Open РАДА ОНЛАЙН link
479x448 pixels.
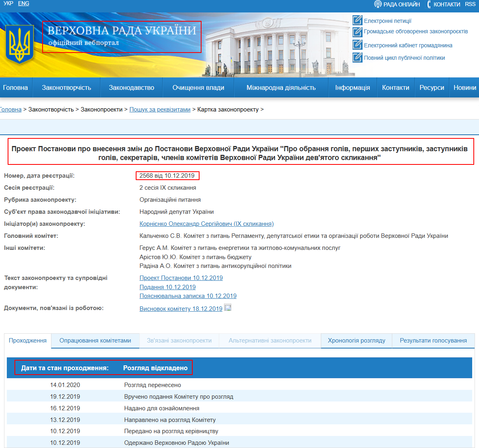402,4
